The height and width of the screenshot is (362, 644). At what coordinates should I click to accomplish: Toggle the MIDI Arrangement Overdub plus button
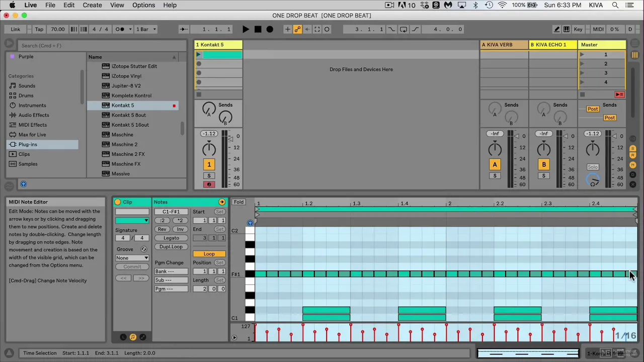pos(287,29)
